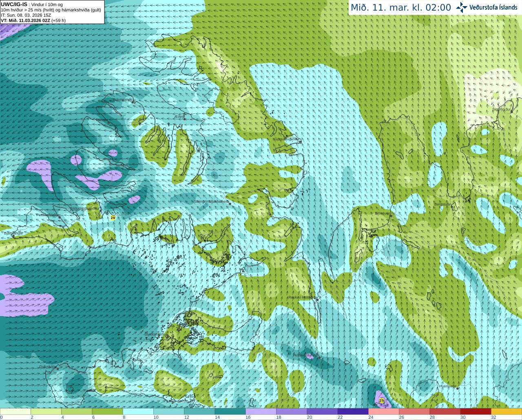Screen dimensions: 522x420
Task: Click the 'UWC/IG-IS' model label
Action: click(14, 4)
